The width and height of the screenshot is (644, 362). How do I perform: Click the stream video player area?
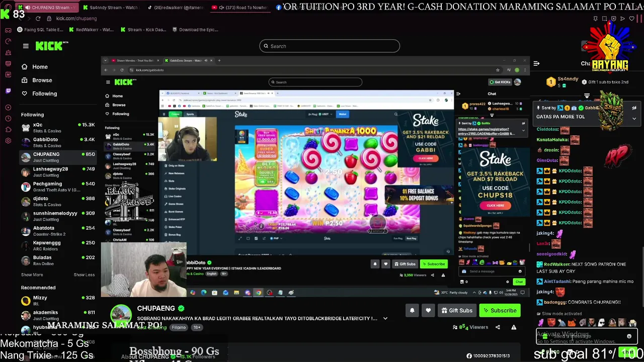click(x=315, y=177)
